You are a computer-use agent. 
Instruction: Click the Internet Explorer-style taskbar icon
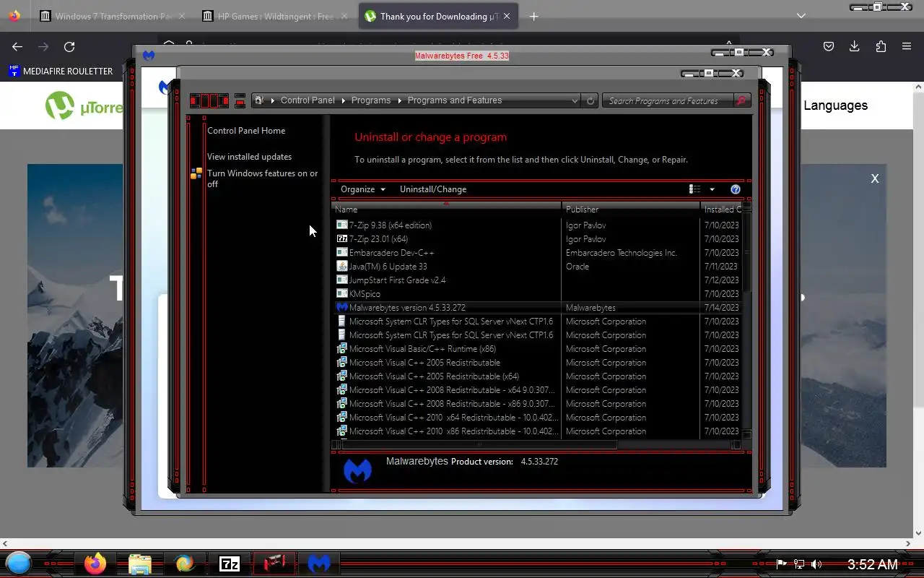coord(185,564)
